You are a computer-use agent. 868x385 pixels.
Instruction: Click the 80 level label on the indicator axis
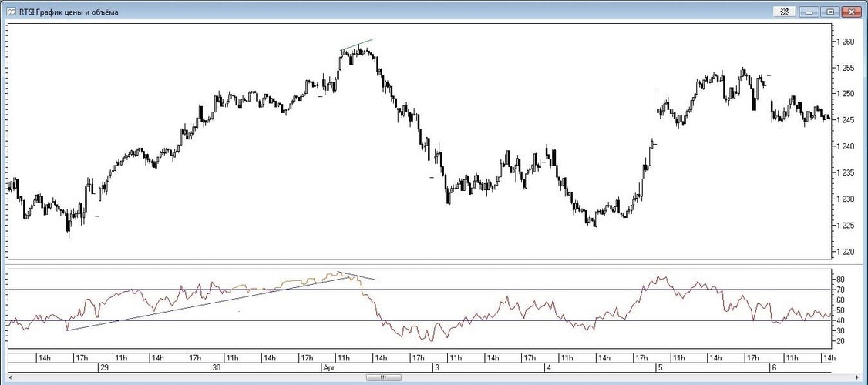pos(840,280)
